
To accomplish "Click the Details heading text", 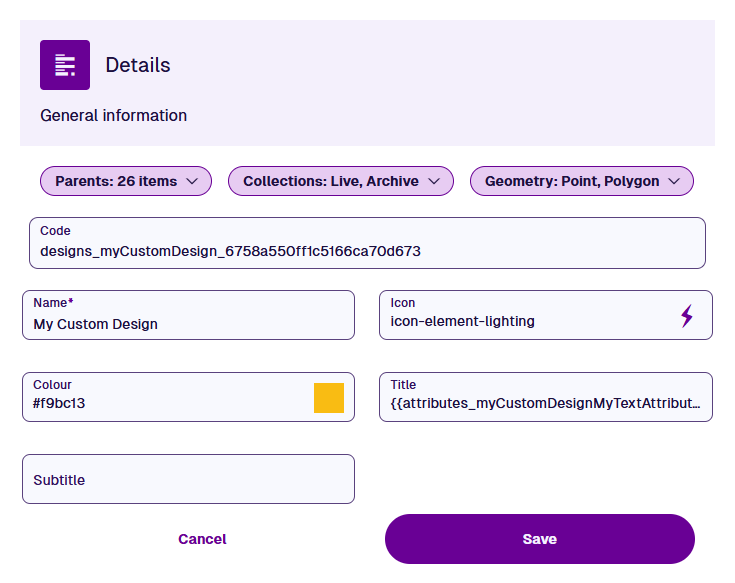I will [x=138, y=65].
